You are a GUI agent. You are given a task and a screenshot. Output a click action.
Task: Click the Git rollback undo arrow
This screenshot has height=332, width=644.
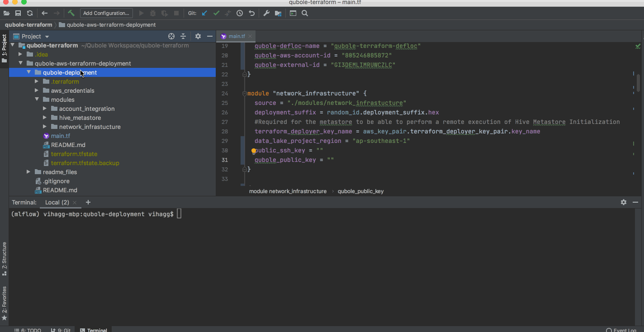pyautogui.click(x=251, y=13)
